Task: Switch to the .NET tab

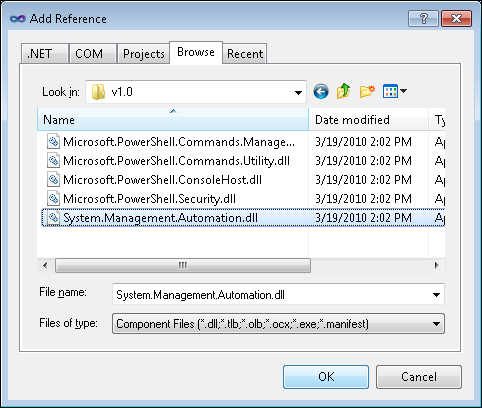Action: [x=44, y=53]
